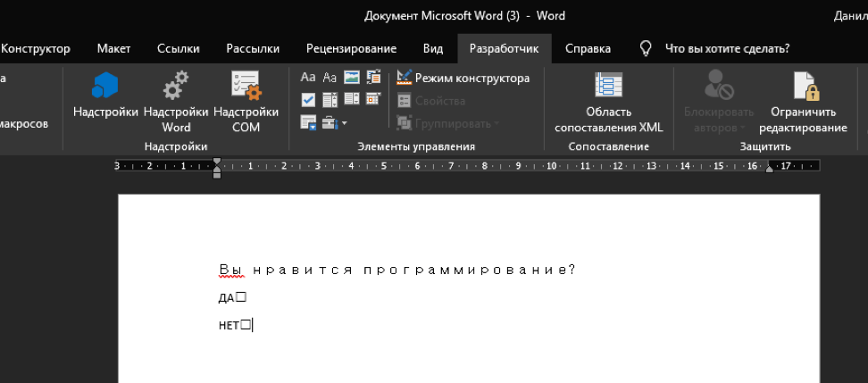Open Надстройки Word dialog
Screen dimensions: 868x383
pyautogui.click(x=176, y=102)
